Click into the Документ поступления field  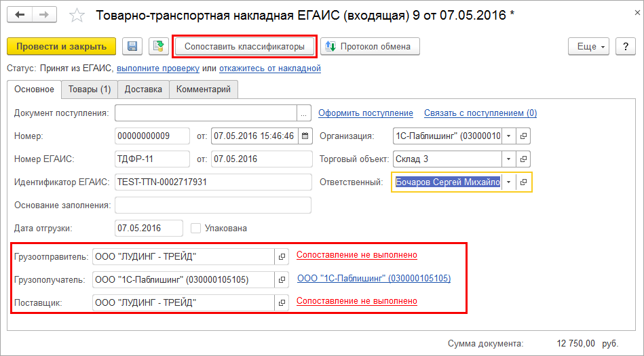(206, 113)
